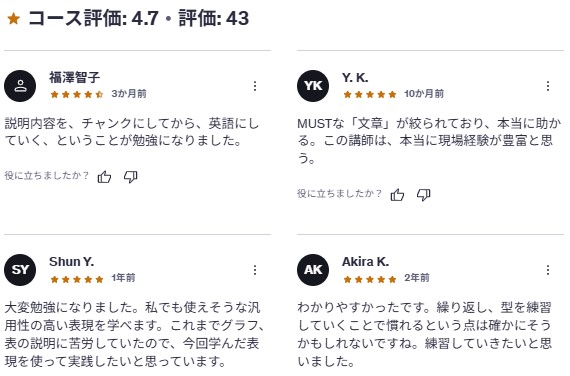Open the options menu for 福澤智子's review
The height and width of the screenshot is (376, 570).
tap(255, 86)
